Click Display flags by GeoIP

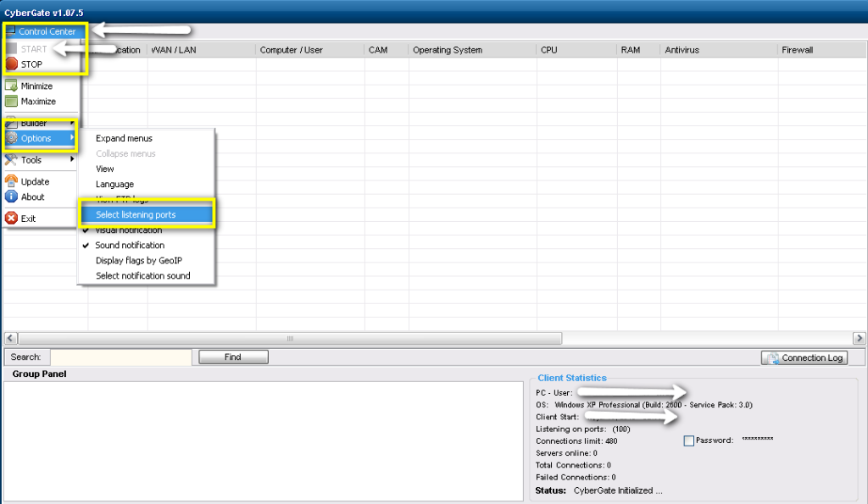pyautogui.click(x=139, y=261)
